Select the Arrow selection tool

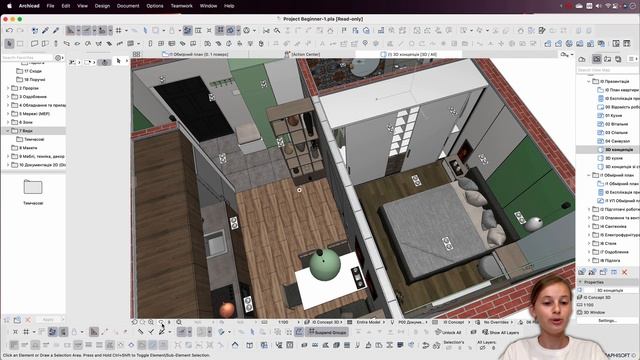(9, 43)
